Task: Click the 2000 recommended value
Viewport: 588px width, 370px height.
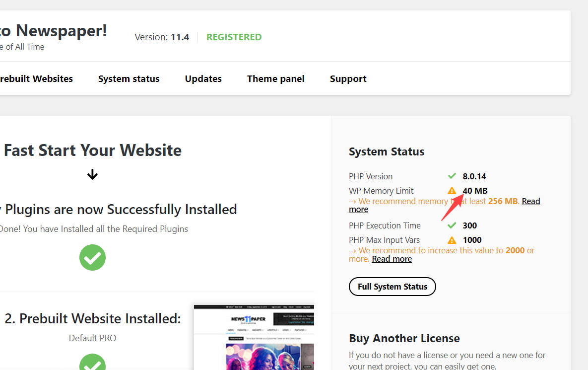Action: coord(515,250)
